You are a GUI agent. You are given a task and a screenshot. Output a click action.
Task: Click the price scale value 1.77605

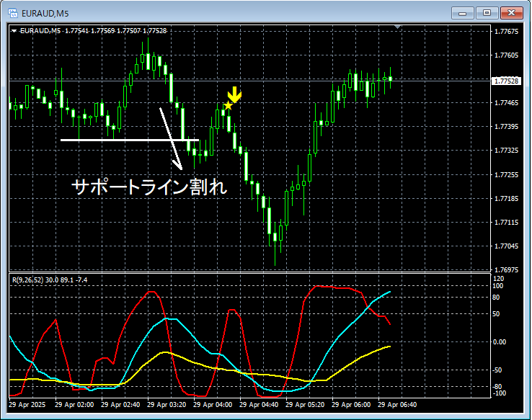point(507,55)
